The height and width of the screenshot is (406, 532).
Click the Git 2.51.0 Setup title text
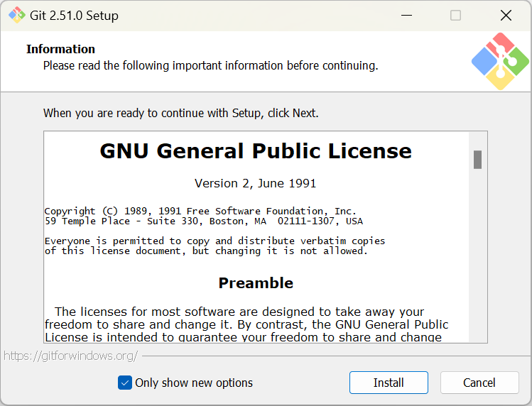74,16
